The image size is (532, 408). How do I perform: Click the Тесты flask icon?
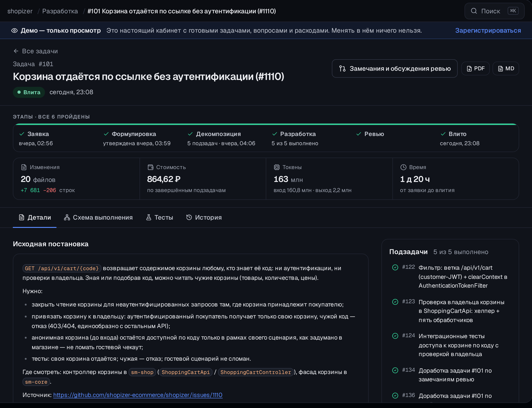pyautogui.click(x=149, y=217)
